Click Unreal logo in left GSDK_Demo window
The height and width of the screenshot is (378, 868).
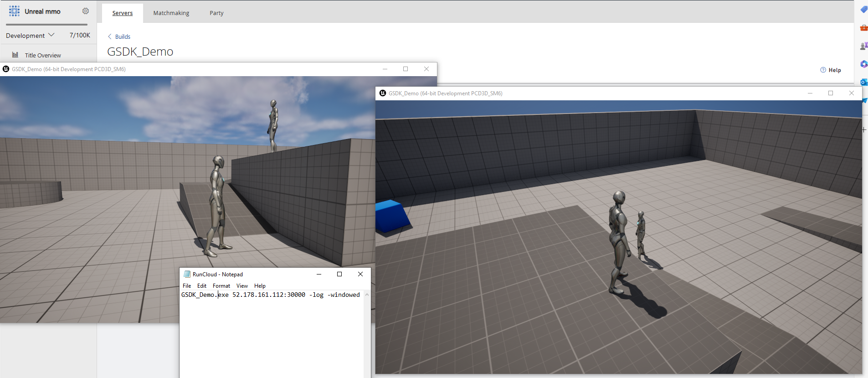tap(6, 69)
